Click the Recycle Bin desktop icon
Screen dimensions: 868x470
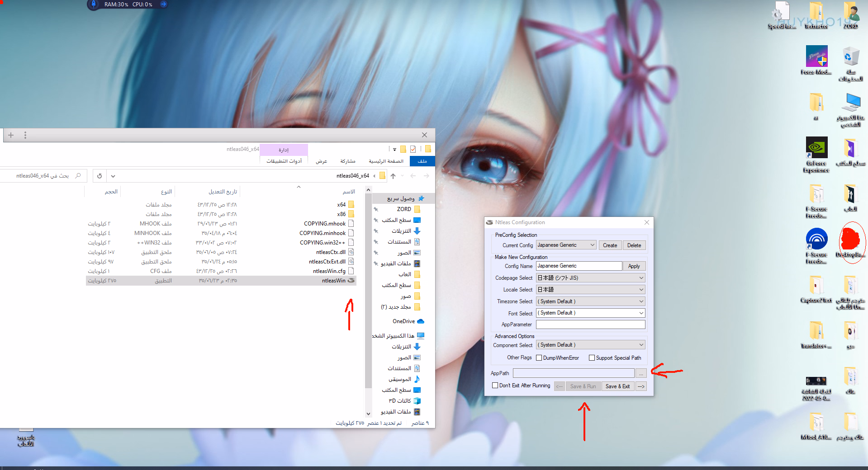coord(850,57)
